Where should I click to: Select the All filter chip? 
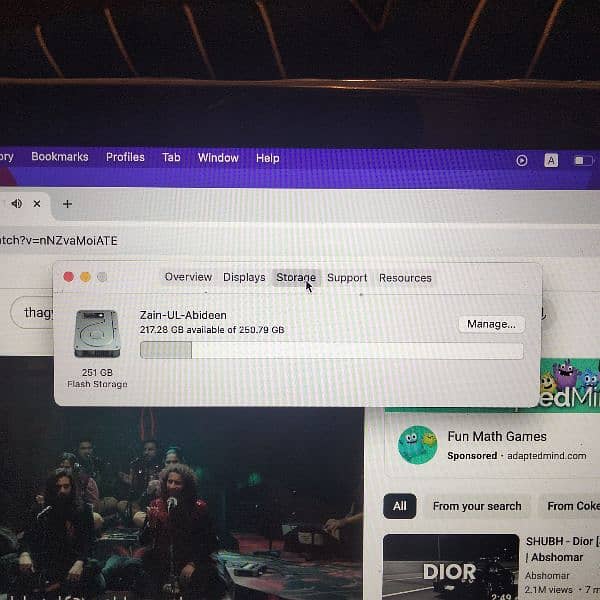click(x=399, y=506)
